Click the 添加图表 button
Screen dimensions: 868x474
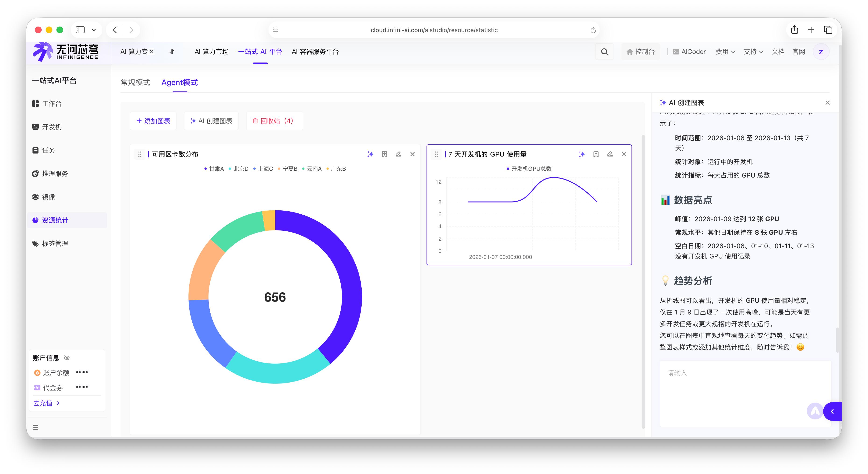pyautogui.click(x=153, y=121)
